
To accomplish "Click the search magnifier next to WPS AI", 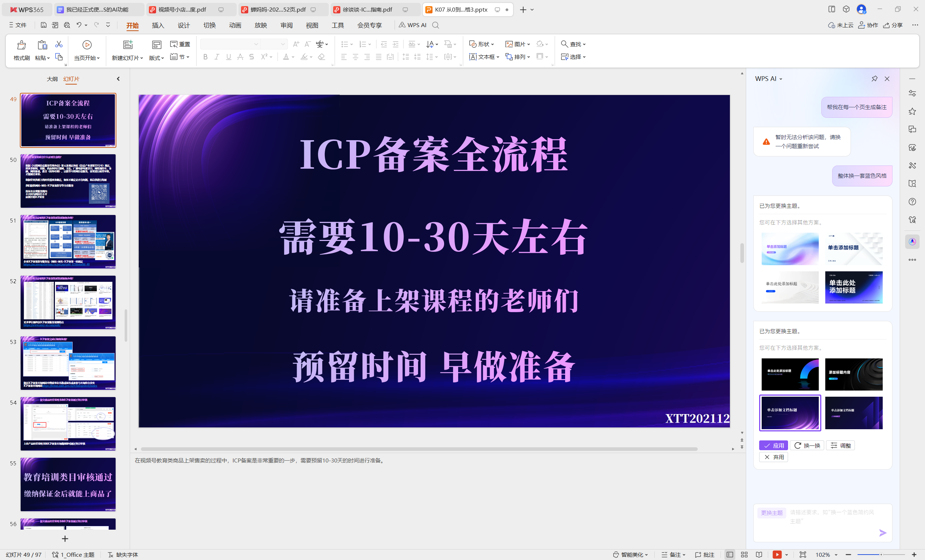I will (x=435, y=25).
